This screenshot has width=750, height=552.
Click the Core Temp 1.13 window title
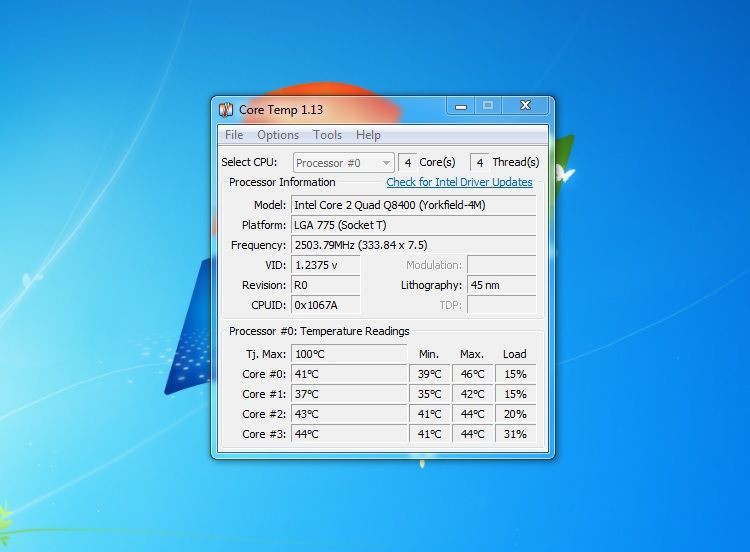coord(281,110)
